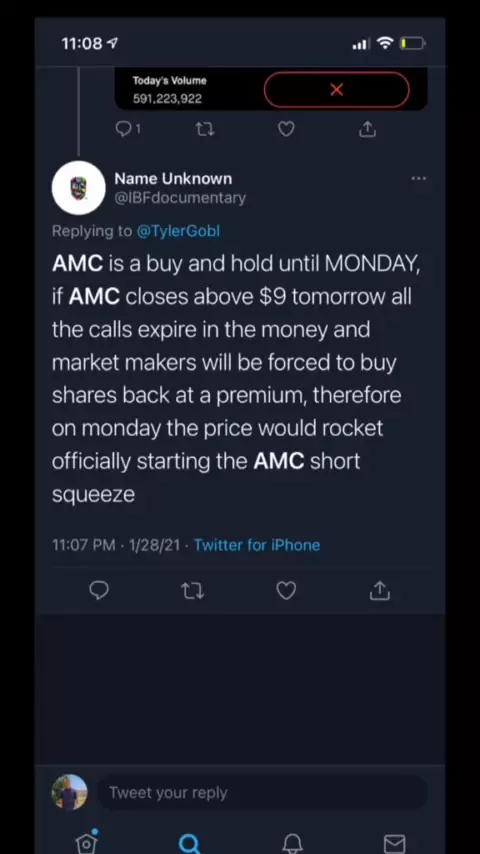Reply to the main AMC tweet
This screenshot has height=854, width=480.
99,590
